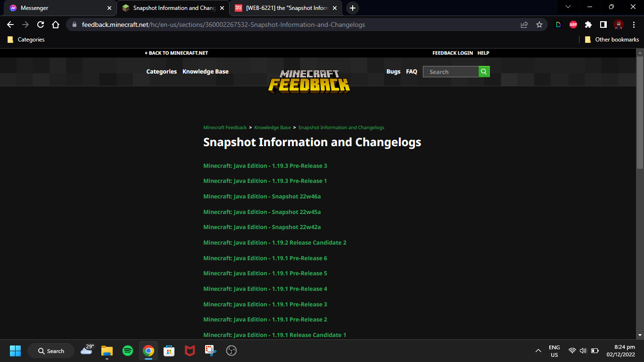Open the Categories bookmarks folder
Image resolution: width=644 pixels, height=362 pixels.
point(26,40)
